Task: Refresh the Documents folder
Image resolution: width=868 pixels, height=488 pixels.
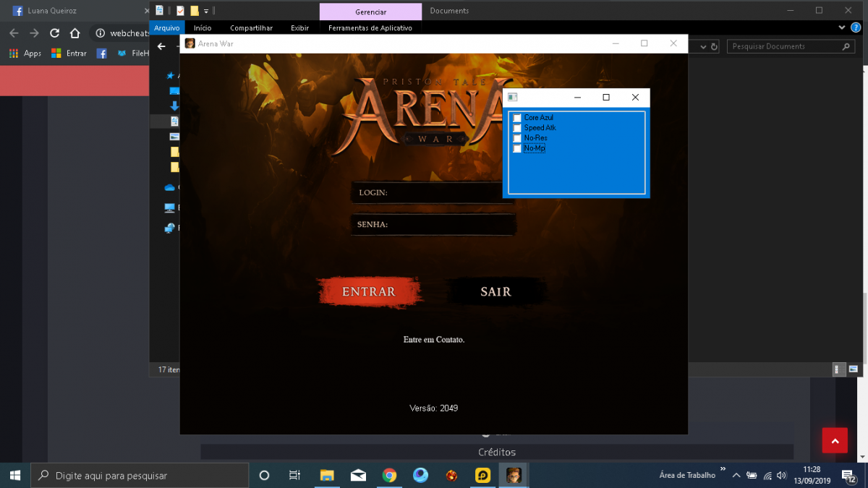Action: click(x=714, y=46)
